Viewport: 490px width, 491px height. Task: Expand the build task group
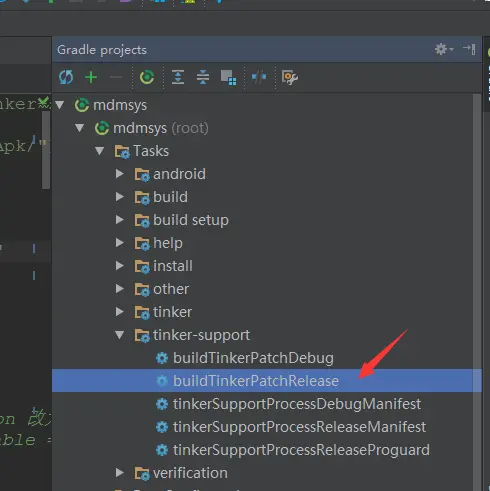pos(120,197)
